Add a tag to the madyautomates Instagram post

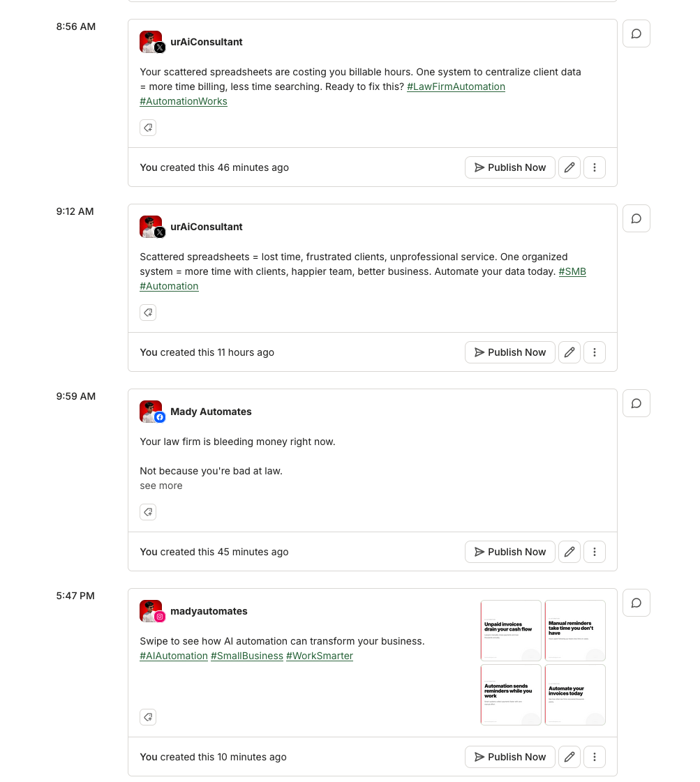(148, 716)
